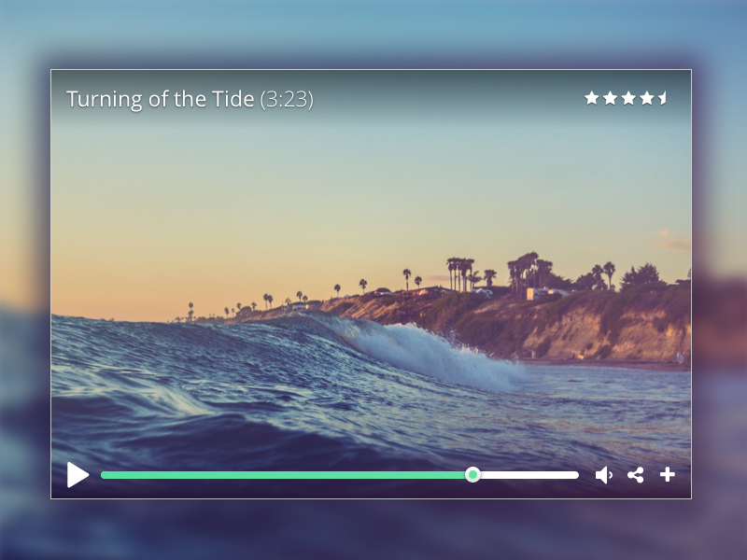747x560 pixels.
Task: Add video to list with plus icon
Action: (668, 474)
